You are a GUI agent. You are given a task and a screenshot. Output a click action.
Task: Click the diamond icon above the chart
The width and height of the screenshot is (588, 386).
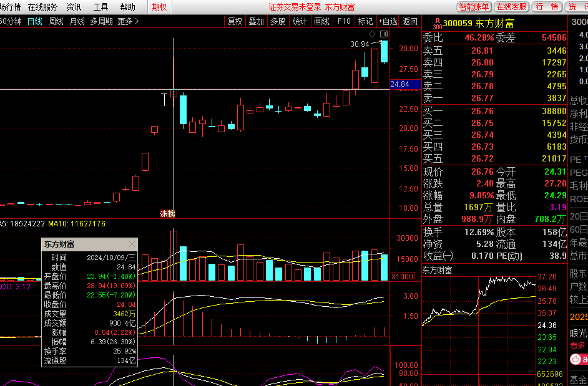tap(372, 34)
